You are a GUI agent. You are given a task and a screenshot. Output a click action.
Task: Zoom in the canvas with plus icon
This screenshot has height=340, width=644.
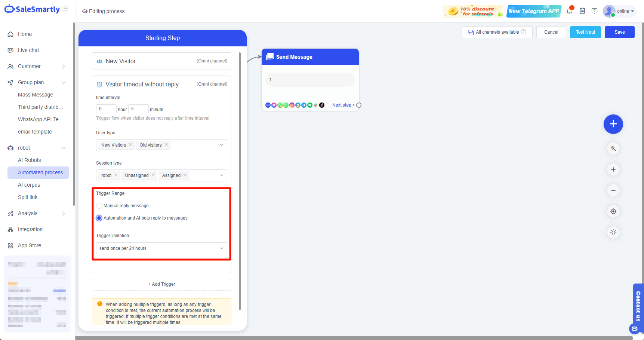pyautogui.click(x=613, y=169)
